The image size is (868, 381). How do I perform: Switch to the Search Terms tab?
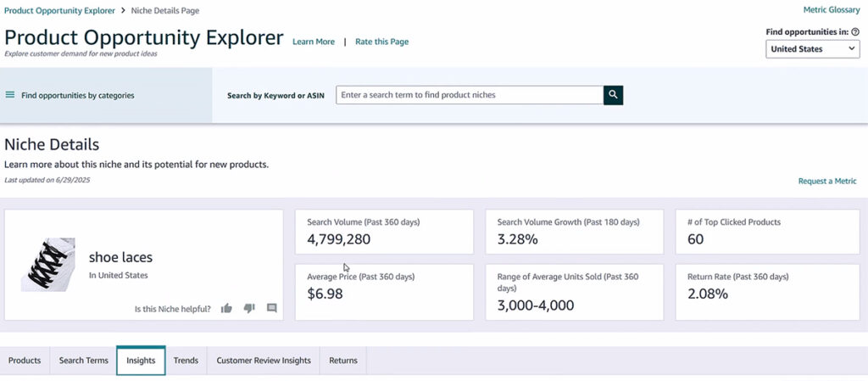coord(84,361)
